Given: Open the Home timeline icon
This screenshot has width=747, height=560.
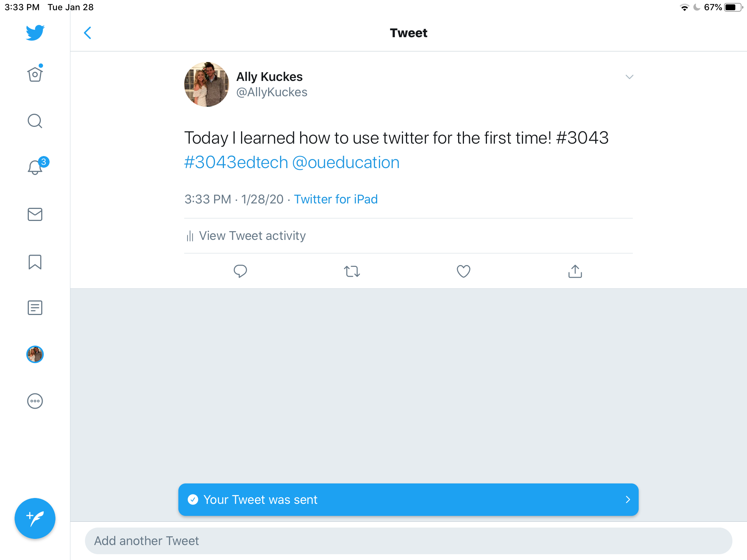Looking at the screenshot, I should (35, 74).
